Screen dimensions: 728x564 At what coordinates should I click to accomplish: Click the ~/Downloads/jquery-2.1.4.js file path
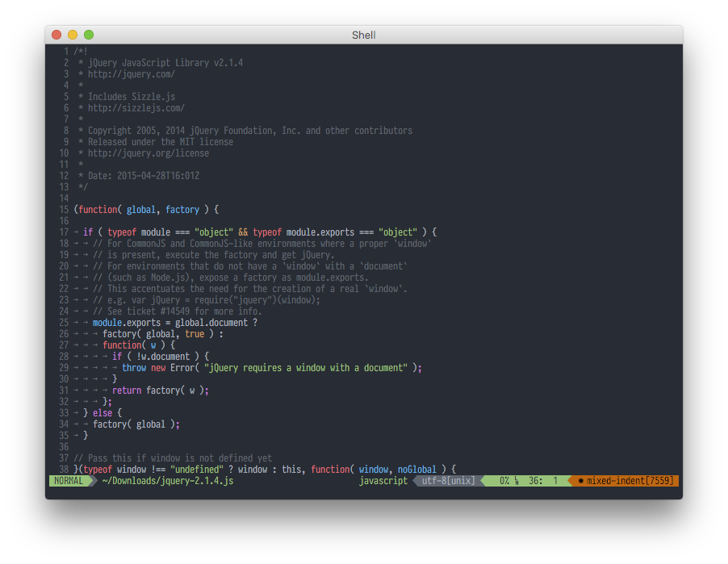(167, 481)
